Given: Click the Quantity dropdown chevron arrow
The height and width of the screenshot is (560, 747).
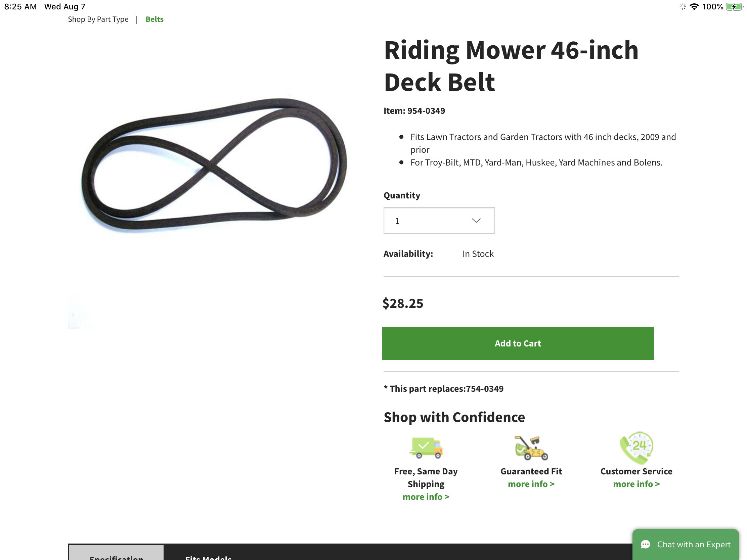Looking at the screenshot, I should (x=476, y=221).
